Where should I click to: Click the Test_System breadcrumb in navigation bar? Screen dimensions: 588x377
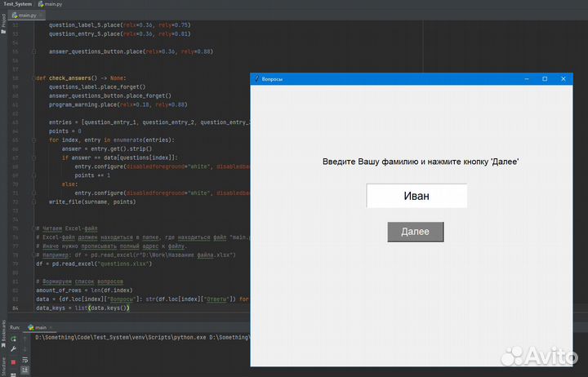(17, 4)
